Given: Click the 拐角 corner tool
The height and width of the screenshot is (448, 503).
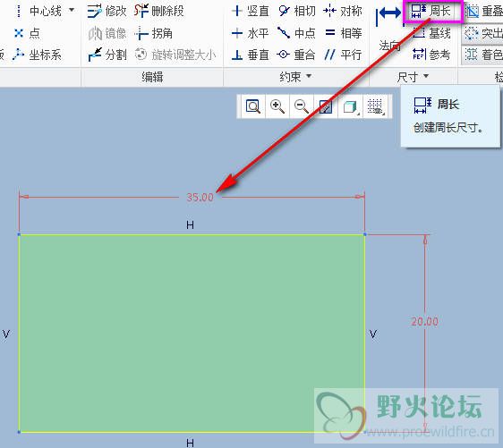Looking at the screenshot, I should [x=154, y=33].
